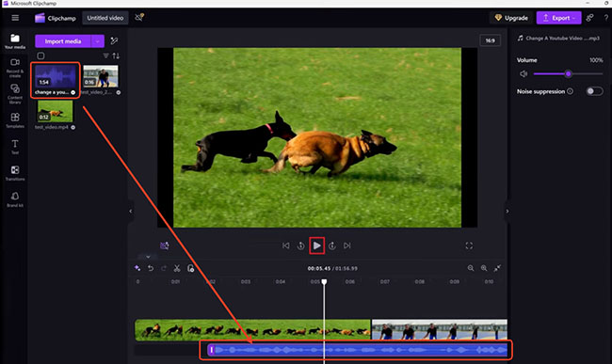612x364 pixels.
Task: Click the Import media button
Action: click(63, 41)
